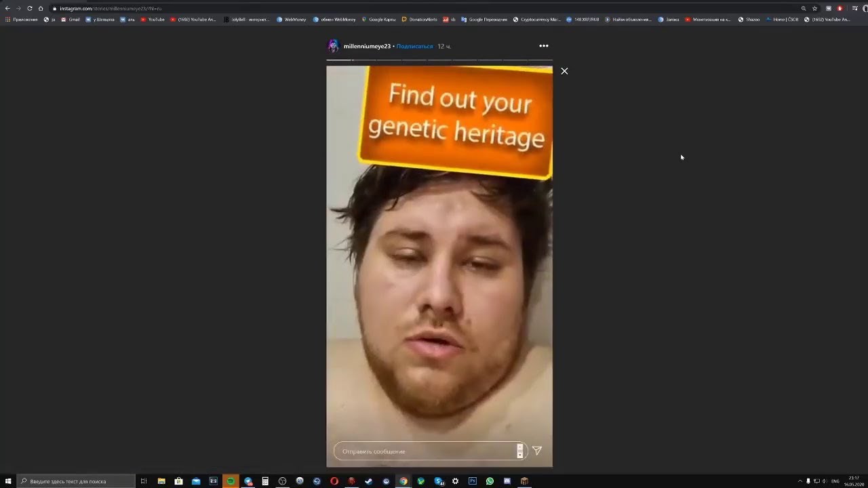The width and height of the screenshot is (868, 488).
Task: Switch to Chrome on the taskbar
Action: tap(403, 481)
